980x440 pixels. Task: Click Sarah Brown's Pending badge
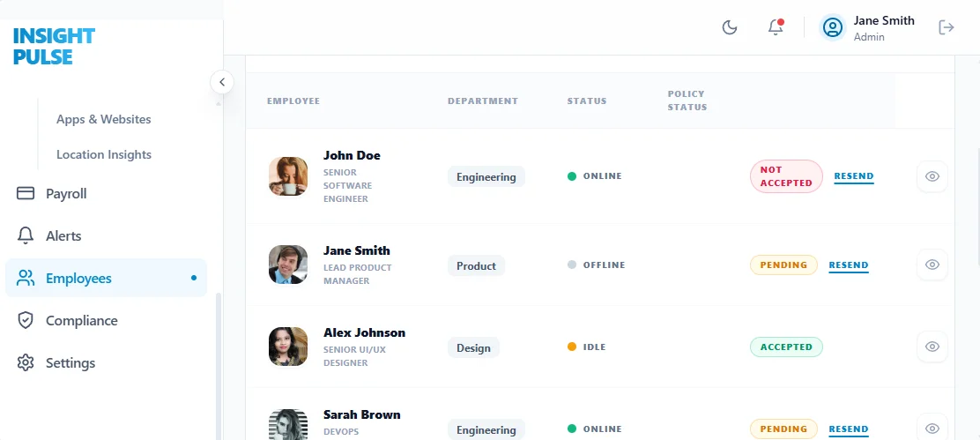783,429
